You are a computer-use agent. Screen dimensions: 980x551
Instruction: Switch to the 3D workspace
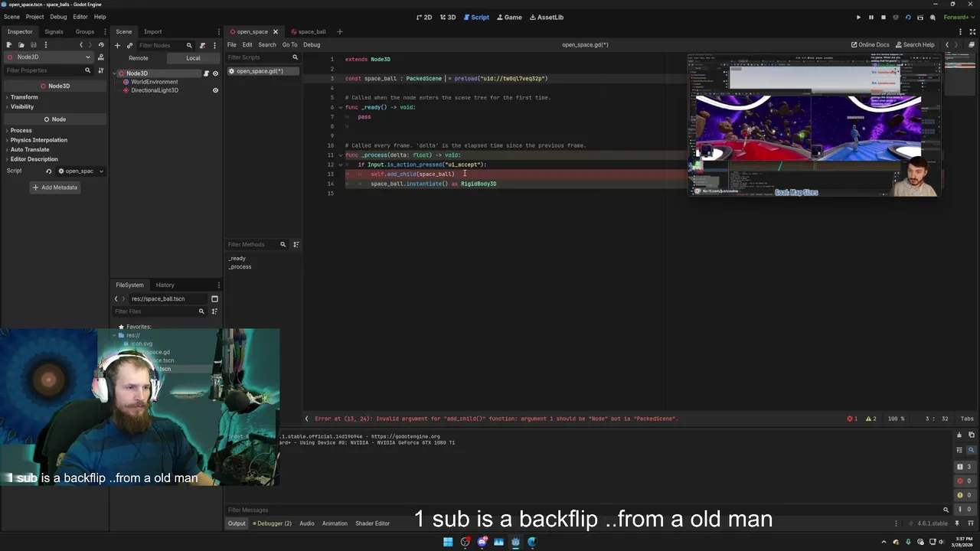pos(448,17)
